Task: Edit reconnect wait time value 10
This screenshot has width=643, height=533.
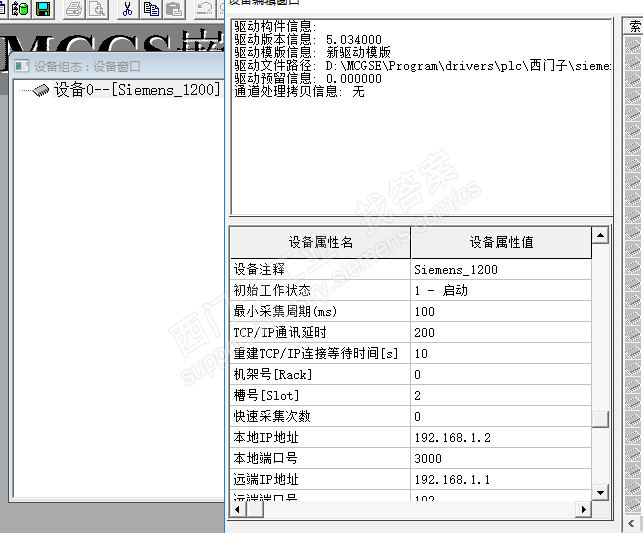Action: coord(501,353)
